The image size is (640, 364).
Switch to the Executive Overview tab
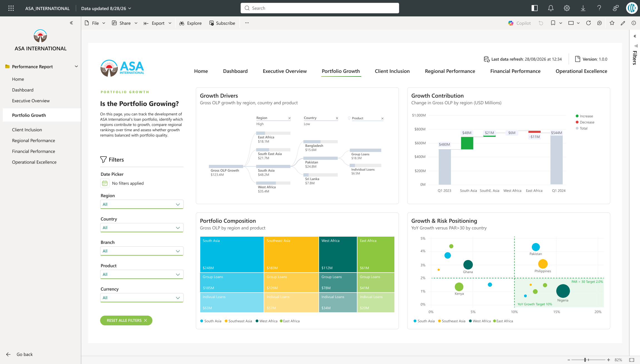click(x=285, y=71)
